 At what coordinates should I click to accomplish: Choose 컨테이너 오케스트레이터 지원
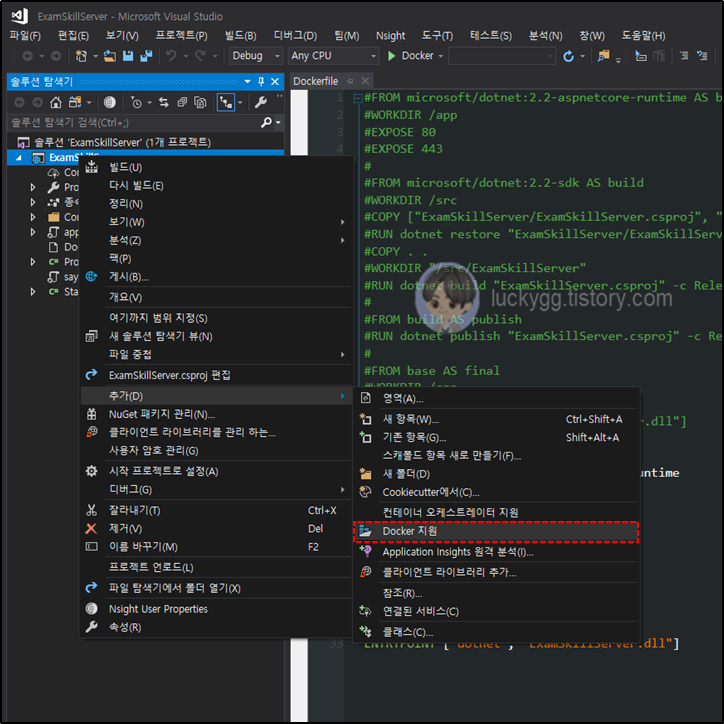(x=496, y=512)
